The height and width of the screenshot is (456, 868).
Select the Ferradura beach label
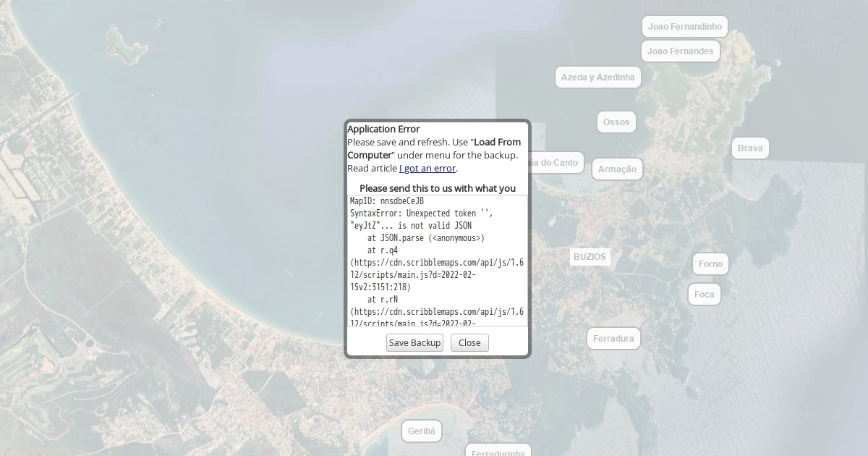click(x=613, y=339)
